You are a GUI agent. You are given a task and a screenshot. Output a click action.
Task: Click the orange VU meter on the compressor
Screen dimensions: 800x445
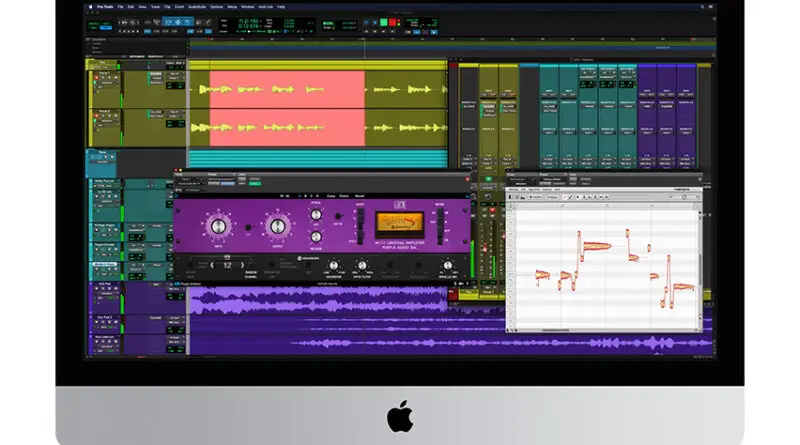point(399,225)
